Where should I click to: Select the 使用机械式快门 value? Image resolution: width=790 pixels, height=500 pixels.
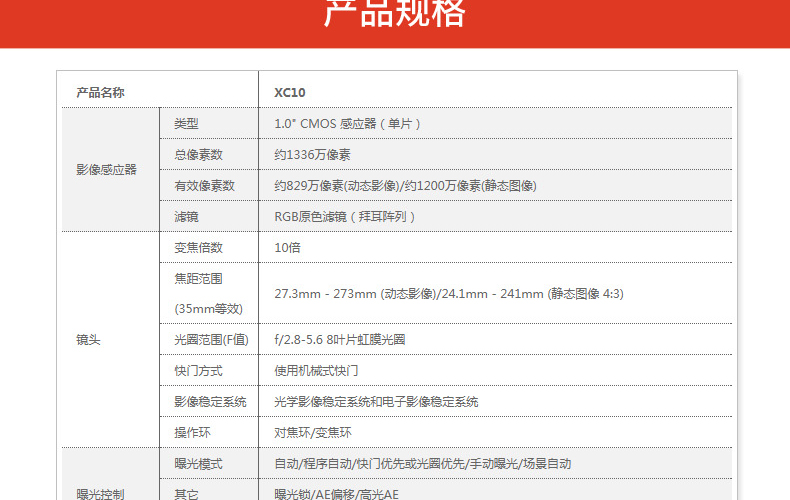point(316,371)
